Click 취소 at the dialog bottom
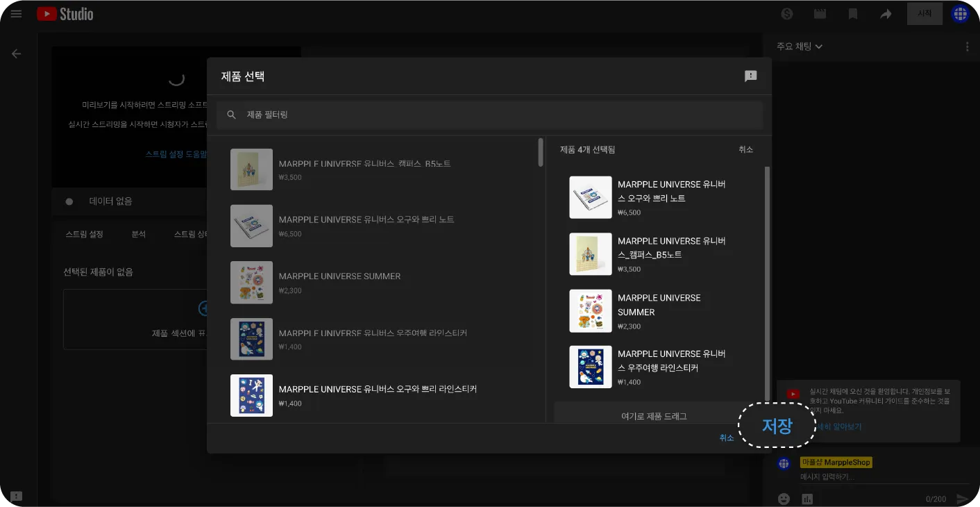980x507 pixels. pos(727,438)
